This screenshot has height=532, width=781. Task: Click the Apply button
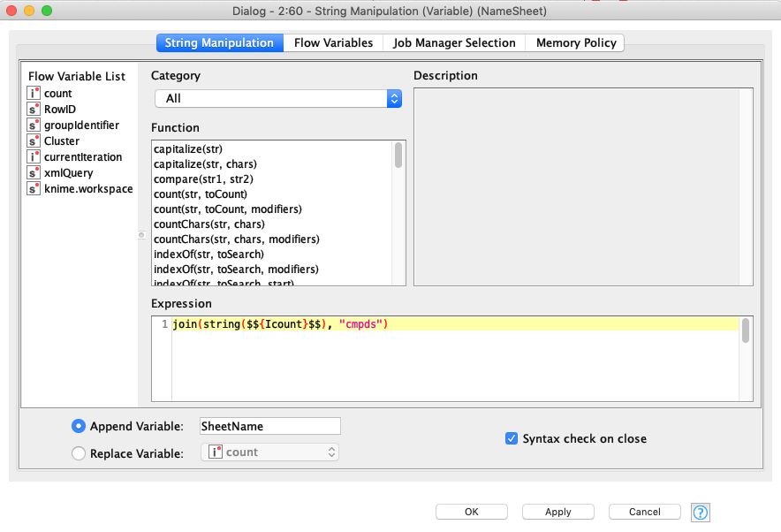tap(557, 512)
